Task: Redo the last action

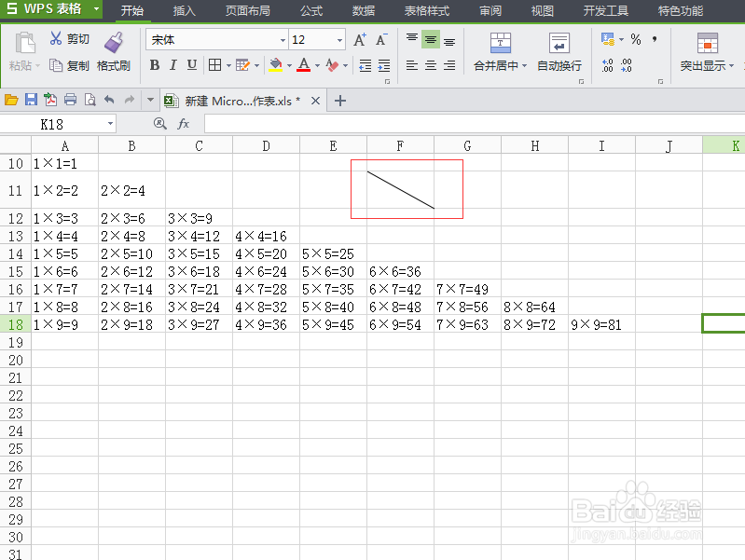Action: pyautogui.click(x=130, y=100)
